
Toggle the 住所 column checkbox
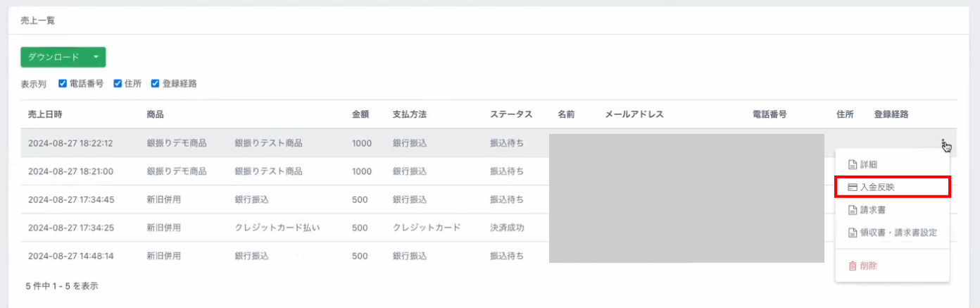[x=118, y=83]
